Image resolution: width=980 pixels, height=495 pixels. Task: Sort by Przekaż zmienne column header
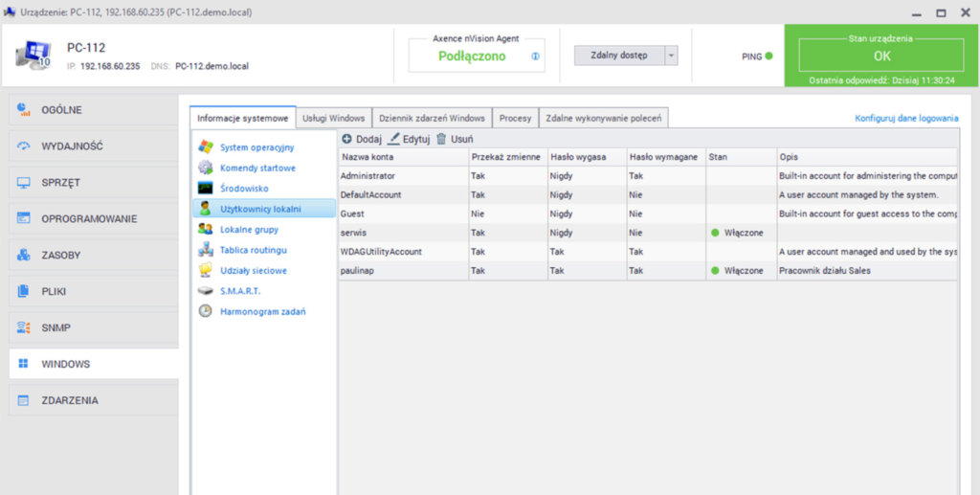point(507,157)
